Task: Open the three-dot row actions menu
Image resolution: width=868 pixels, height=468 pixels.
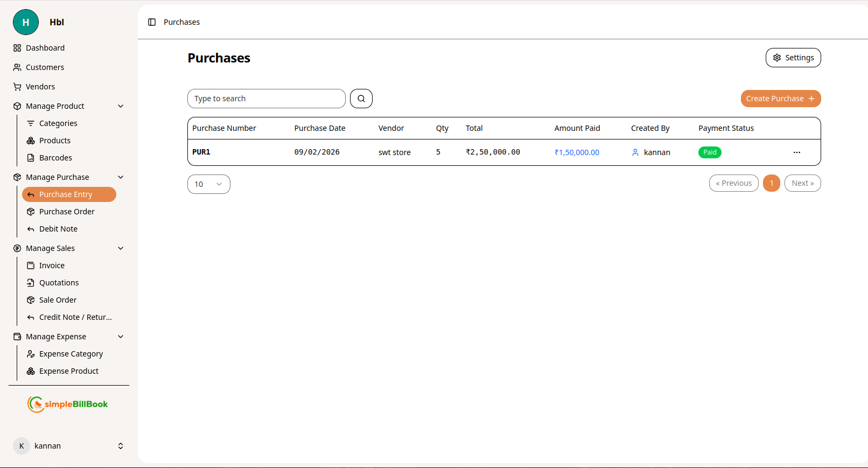Action: 796,152
